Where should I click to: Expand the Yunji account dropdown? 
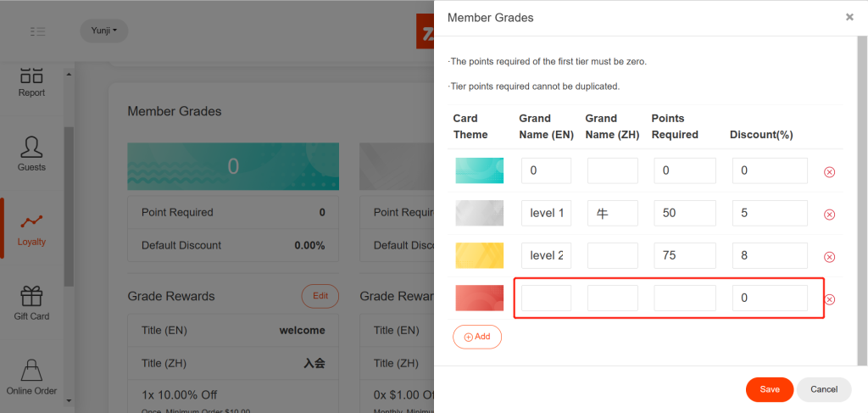(103, 31)
